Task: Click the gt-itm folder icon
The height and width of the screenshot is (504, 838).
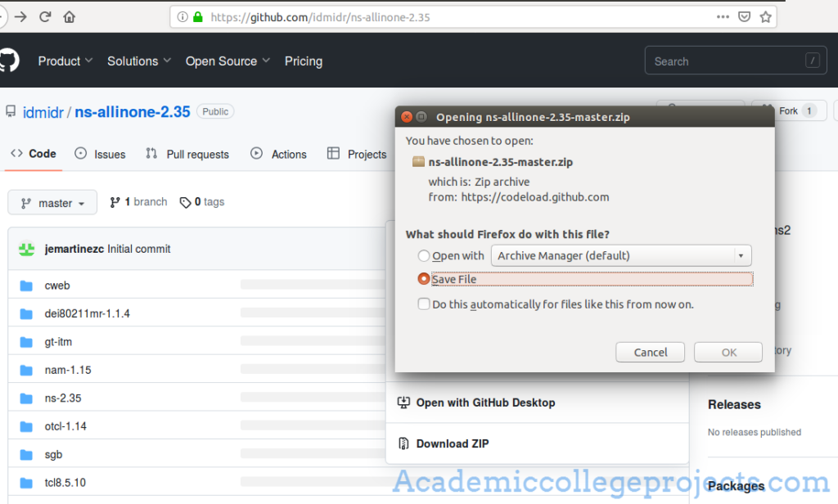Action: pos(26,342)
